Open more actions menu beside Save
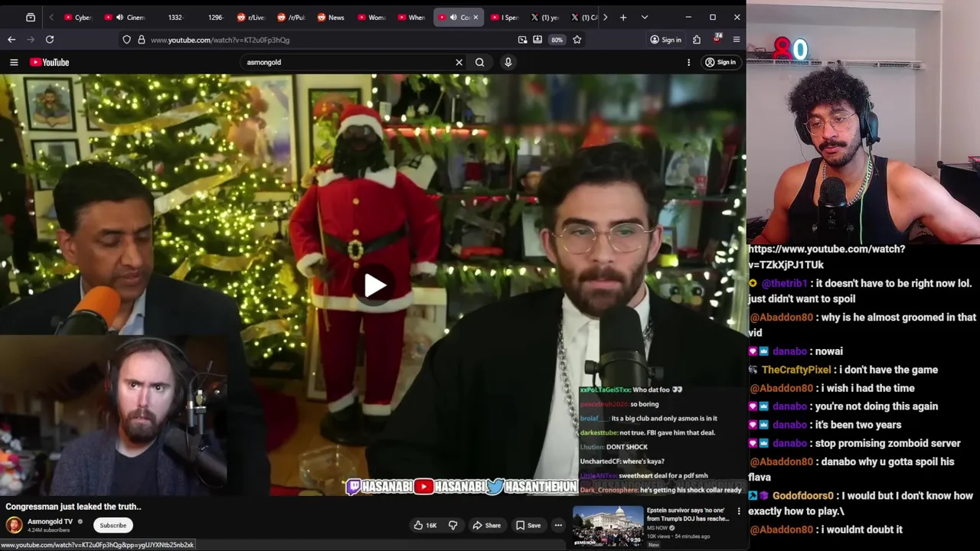The height and width of the screenshot is (551, 980). point(558,525)
